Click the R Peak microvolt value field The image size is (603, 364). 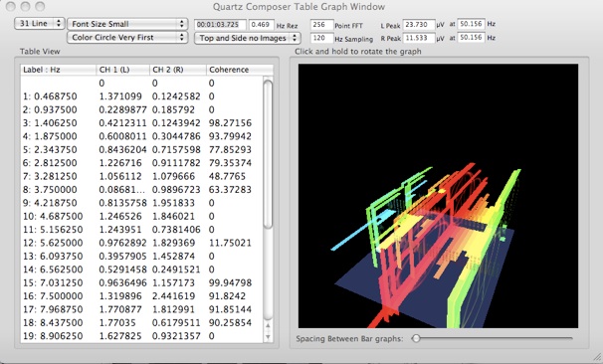click(419, 38)
